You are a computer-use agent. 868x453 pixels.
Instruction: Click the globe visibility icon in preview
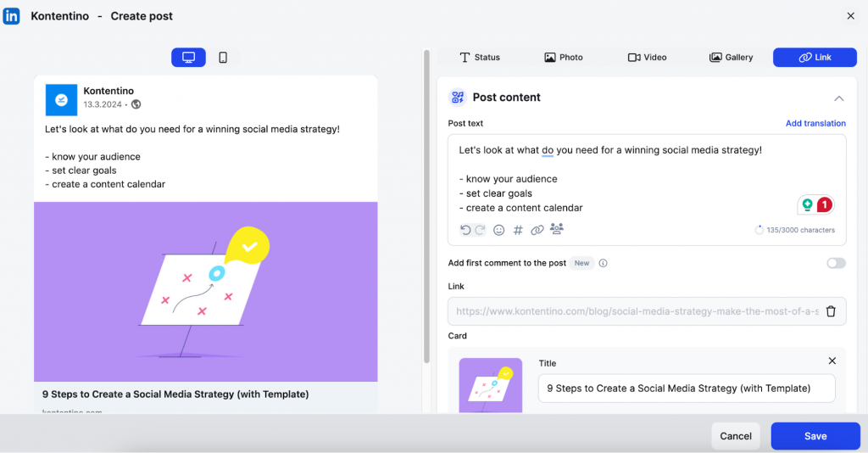[136, 104]
